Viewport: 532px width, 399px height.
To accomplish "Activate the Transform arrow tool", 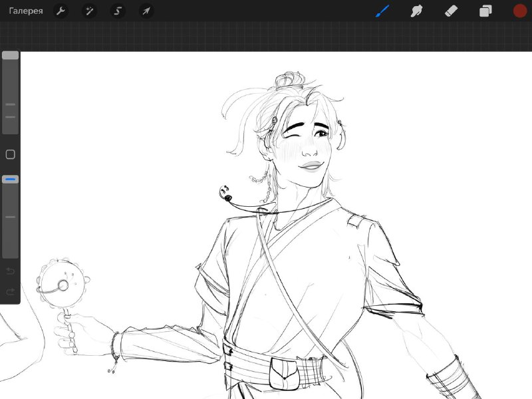I will point(146,11).
